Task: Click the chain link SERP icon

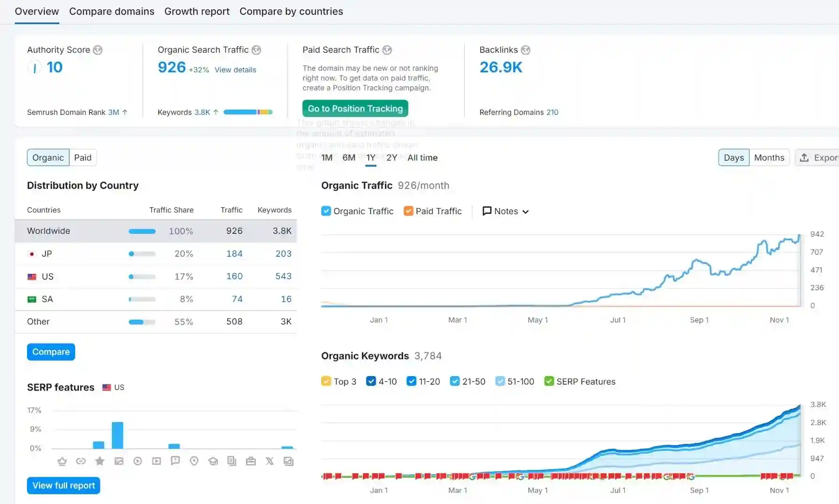Action: [81, 461]
